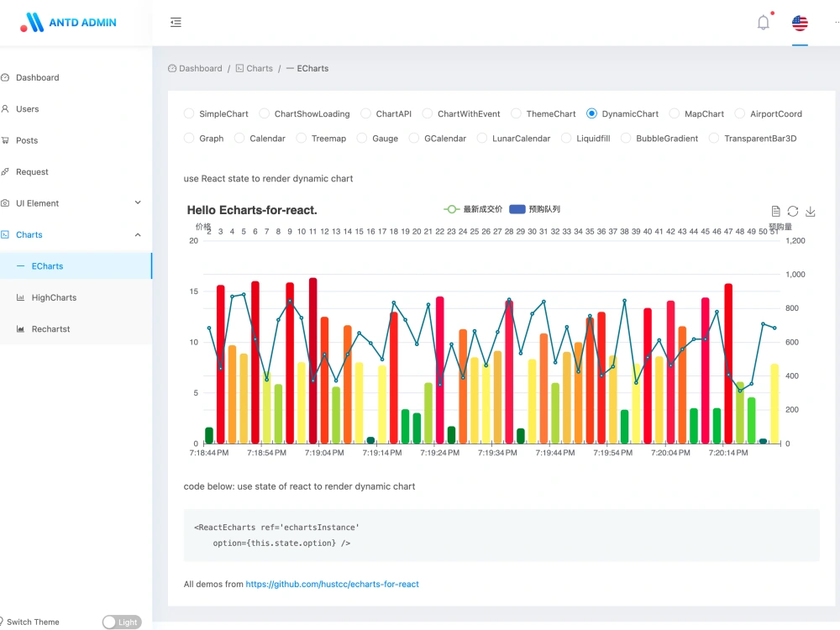Collapse the Charts submenu chevron
Screen dimensions: 840x630
[x=138, y=234]
